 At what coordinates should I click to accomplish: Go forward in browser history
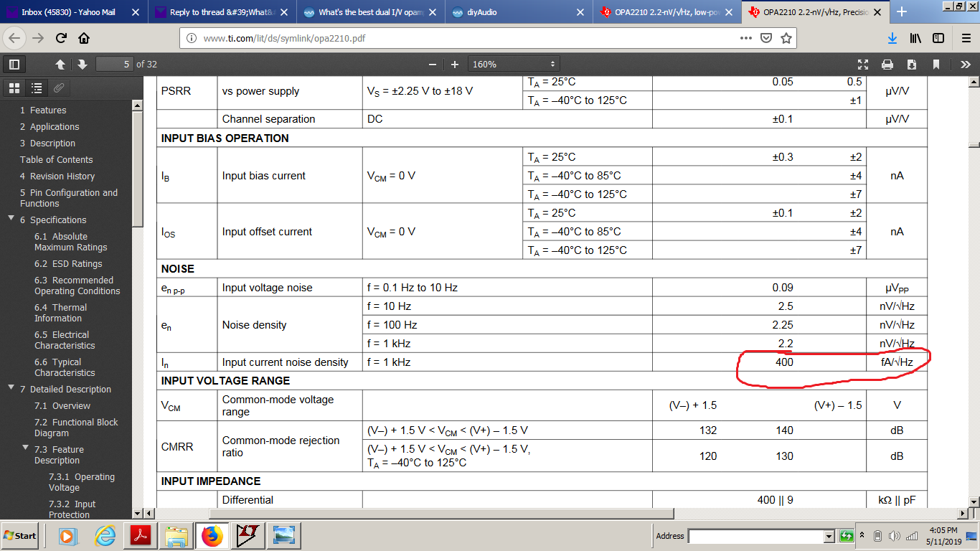pos(38,38)
